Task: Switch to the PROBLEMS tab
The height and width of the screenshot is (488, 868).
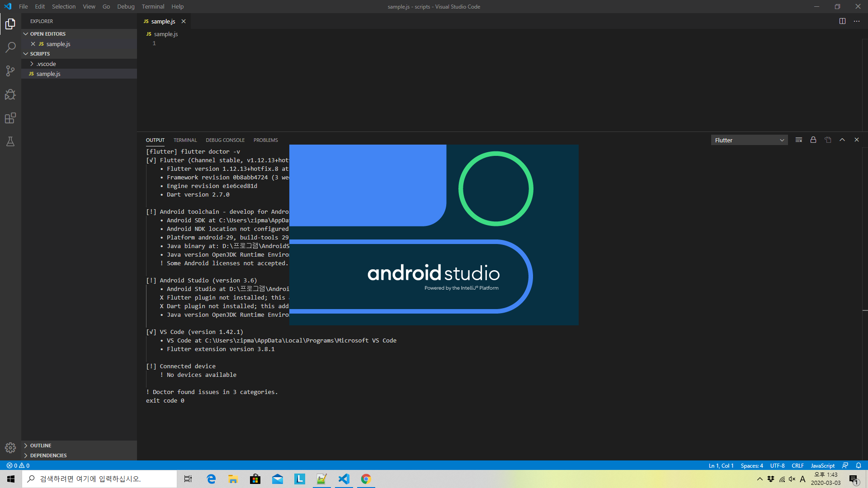Action: 266,140
